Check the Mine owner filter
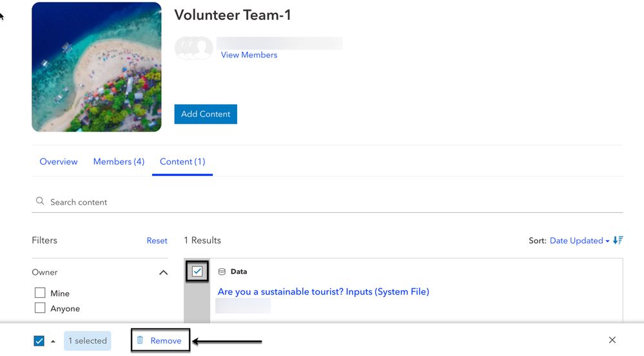 pyautogui.click(x=40, y=293)
